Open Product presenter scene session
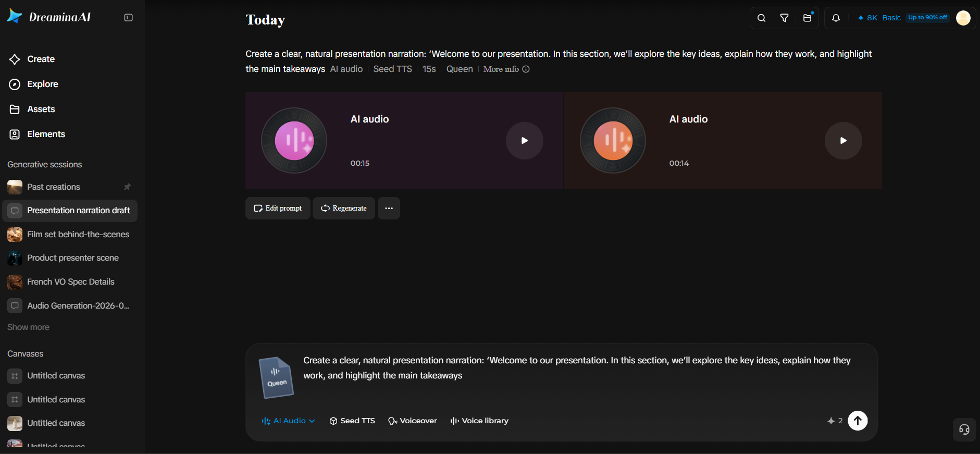 [70, 258]
